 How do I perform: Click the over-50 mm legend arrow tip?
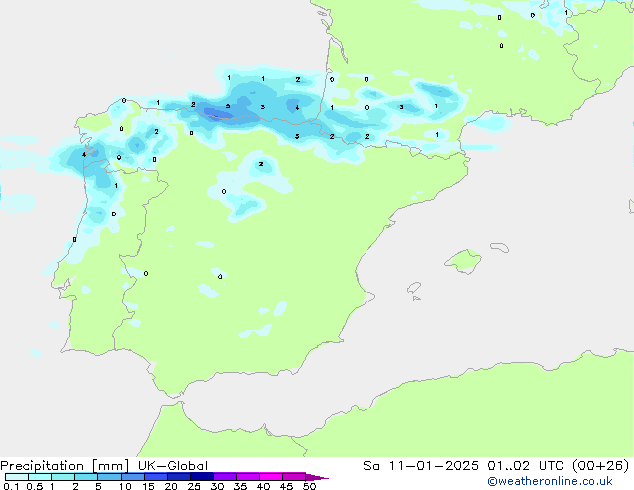pos(317,477)
